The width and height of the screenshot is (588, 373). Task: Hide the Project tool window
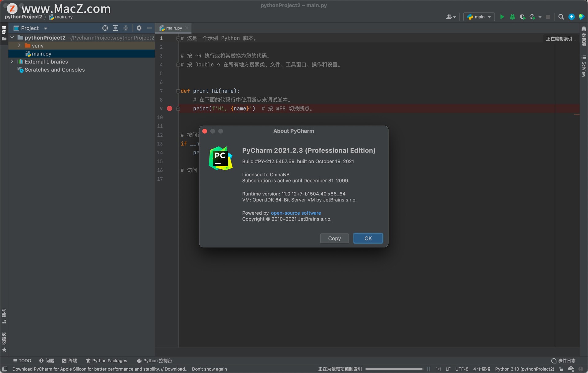pyautogui.click(x=149, y=28)
